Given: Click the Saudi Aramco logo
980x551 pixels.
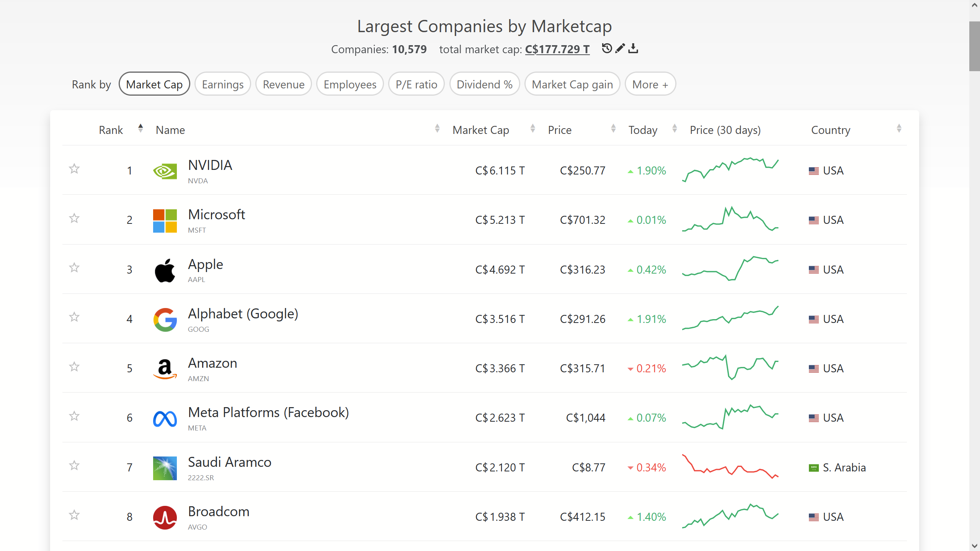Looking at the screenshot, I should (165, 468).
